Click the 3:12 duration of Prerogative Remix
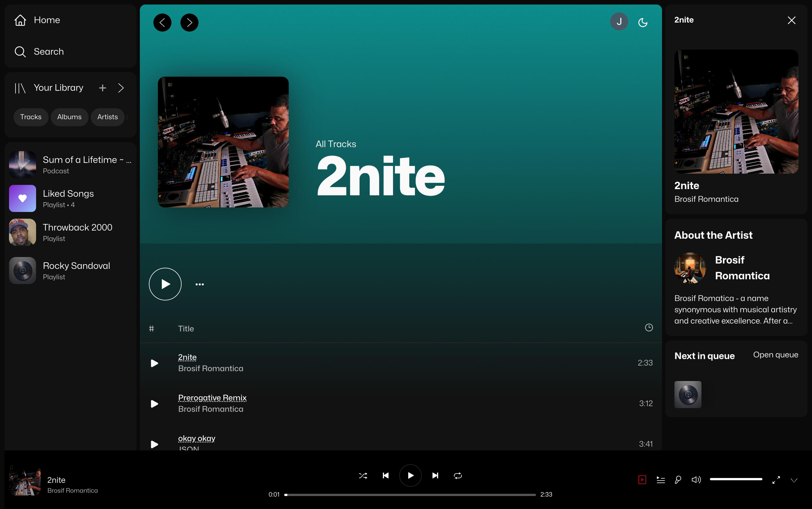The height and width of the screenshot is (509, 812). 646,403
